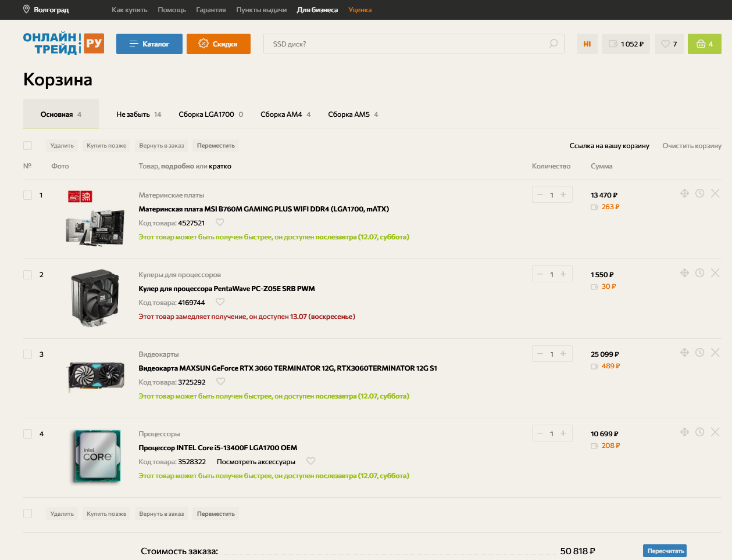Click the orange Скидки button
This screenshot has height=560, width=732.
[x=219, y=44]
